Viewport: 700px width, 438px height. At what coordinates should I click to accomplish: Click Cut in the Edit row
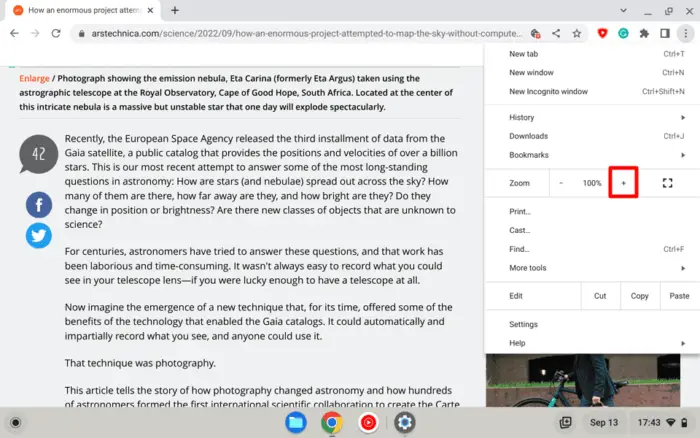tap(600, 296)
